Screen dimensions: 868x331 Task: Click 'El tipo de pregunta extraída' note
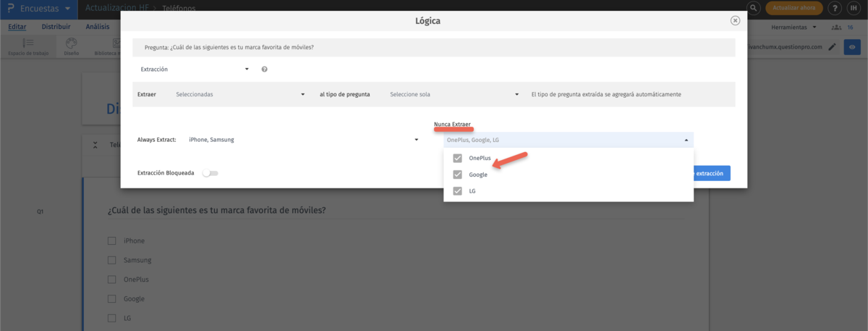605,94
